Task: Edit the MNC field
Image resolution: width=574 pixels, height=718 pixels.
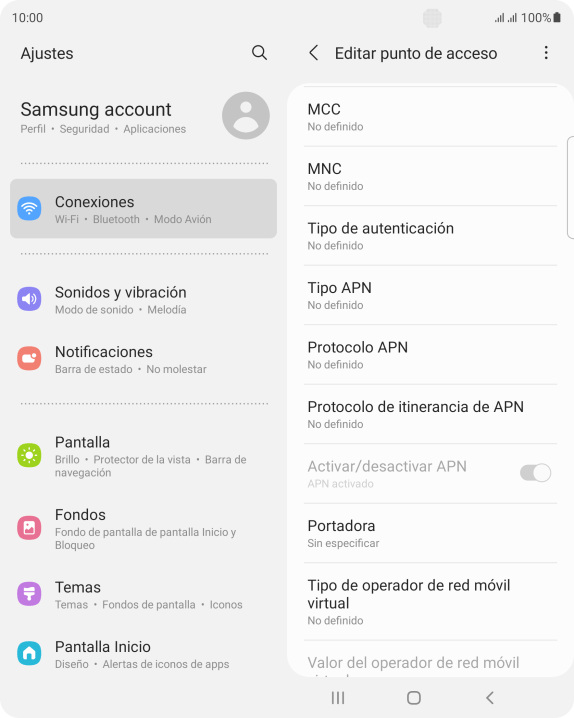Action: (430, 176)
